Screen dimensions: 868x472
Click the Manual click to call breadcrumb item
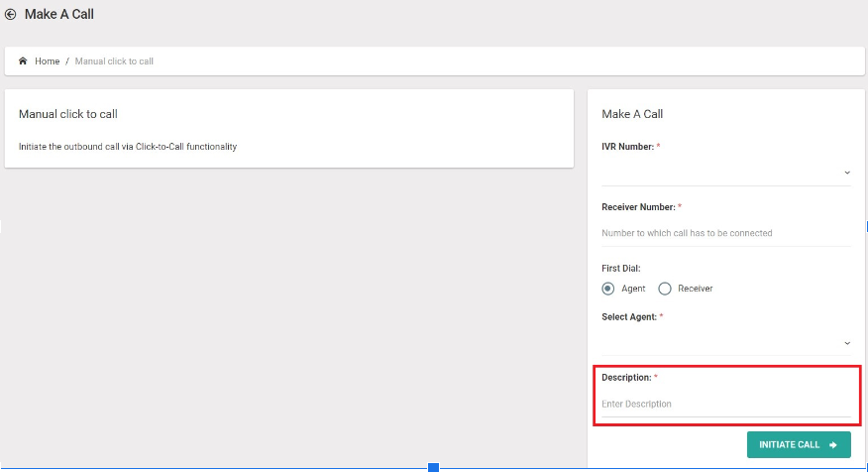pos(114,60)
